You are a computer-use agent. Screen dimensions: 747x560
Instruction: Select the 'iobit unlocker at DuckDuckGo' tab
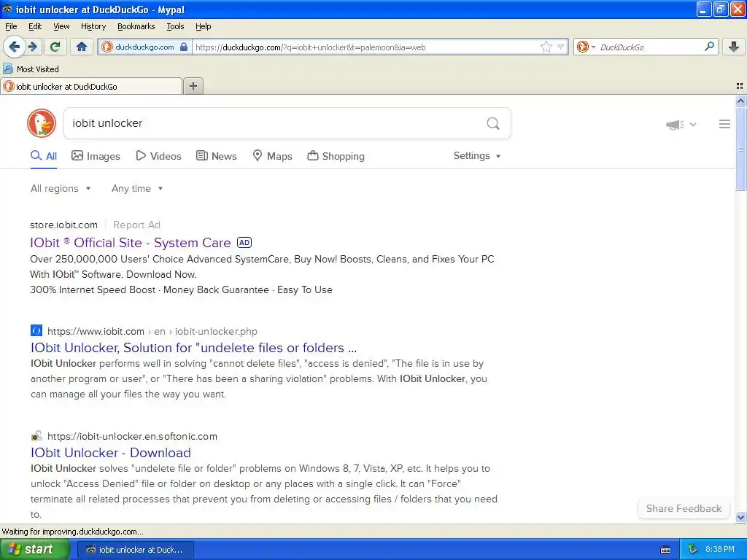(x=91, y=86)
